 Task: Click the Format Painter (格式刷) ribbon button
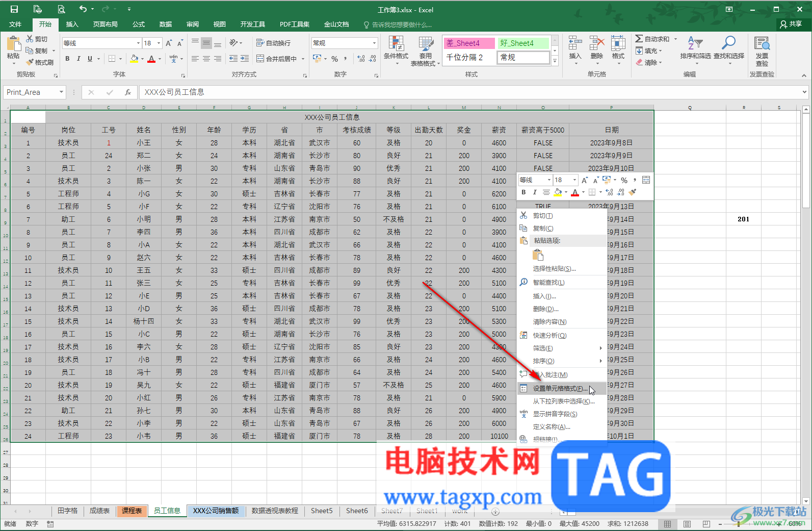point(40,62)
